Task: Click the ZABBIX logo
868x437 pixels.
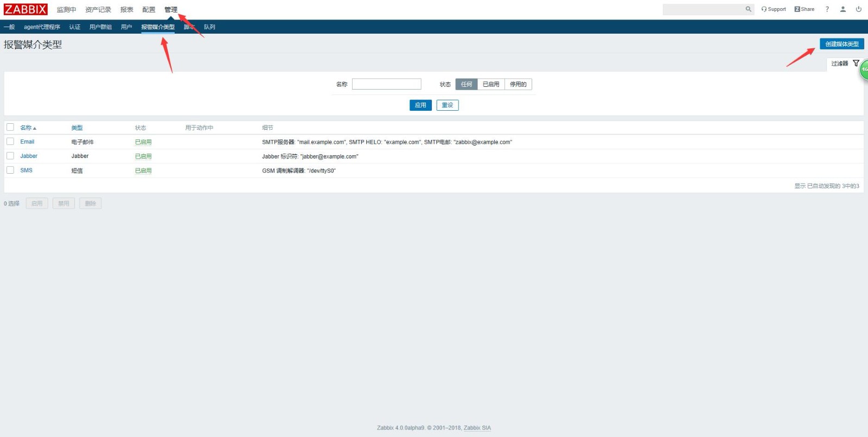Action: pos(25,9)
